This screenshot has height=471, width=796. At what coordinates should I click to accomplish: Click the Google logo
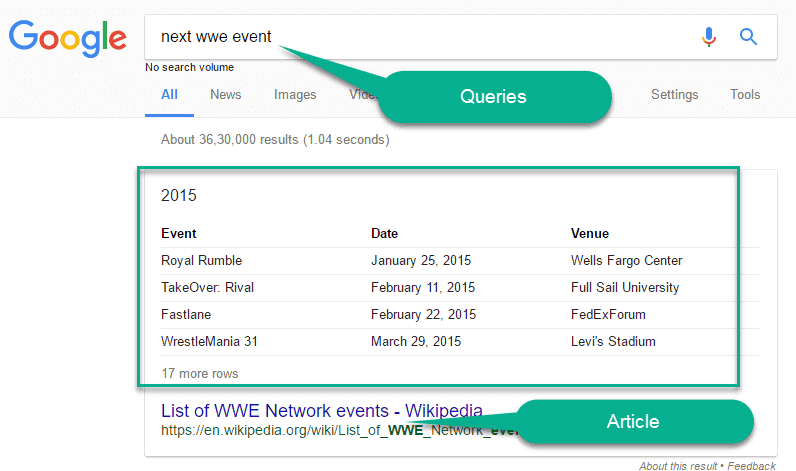(x=68, y=39)
